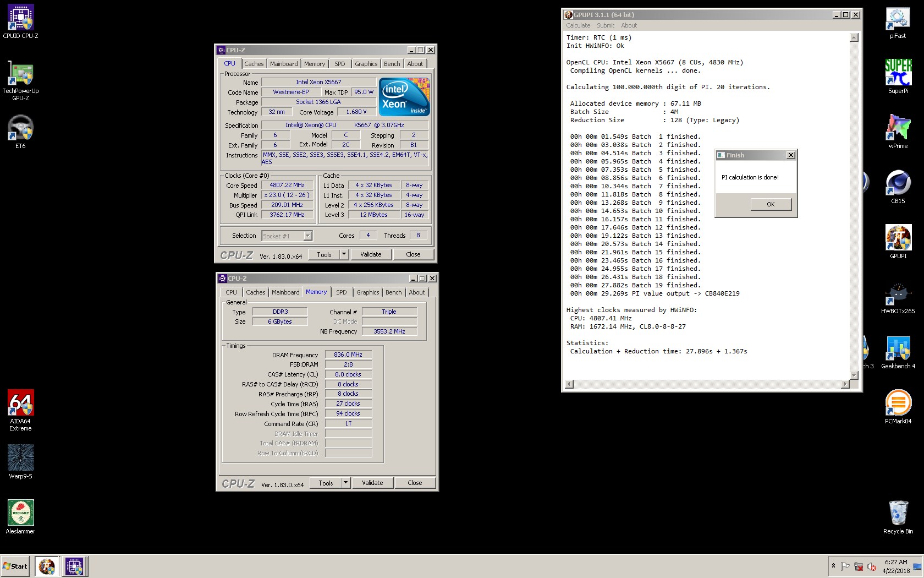The image size is (924, 578).
Task: Open Caches tab in top CPU-Z window
Action: [x=254, y=64]
